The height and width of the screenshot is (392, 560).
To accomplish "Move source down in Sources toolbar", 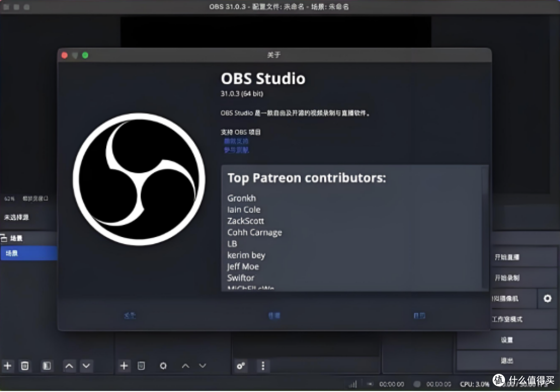I will pos(203,366).
